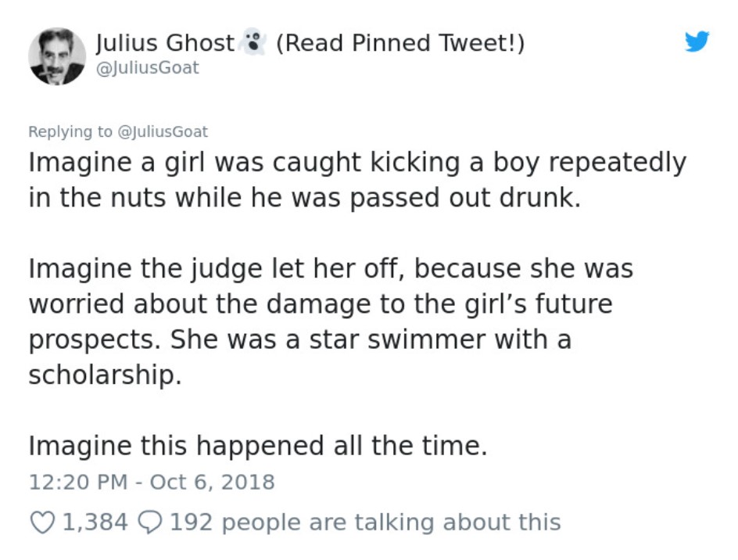Image resolution: width=738 pixels, height=560 pixels.
Task: Click the '(Read Pinned Tweet!)' text
Action: tap(400, 43)
